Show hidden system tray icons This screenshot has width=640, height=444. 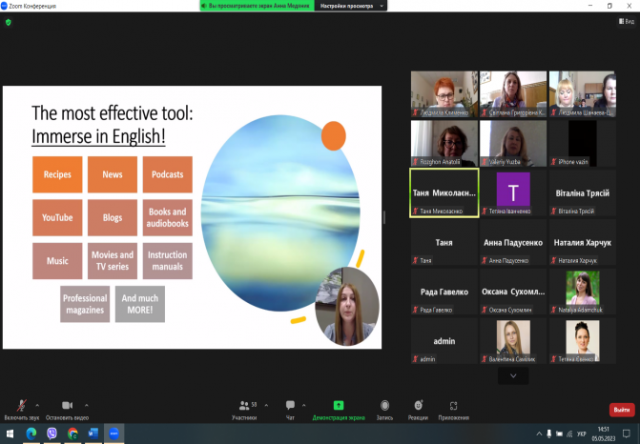click(x=539, y=433)
